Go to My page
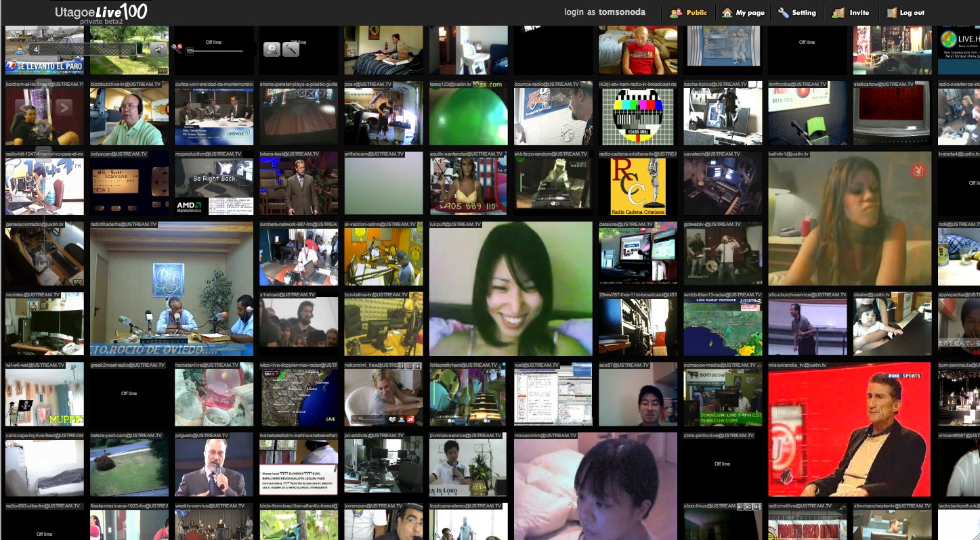 [743, 12]
